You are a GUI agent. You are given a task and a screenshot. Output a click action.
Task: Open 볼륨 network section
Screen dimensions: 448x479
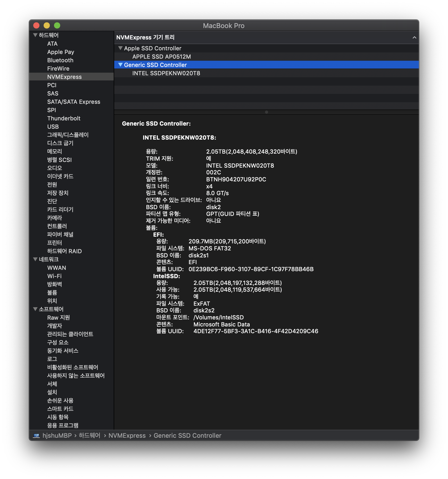coord(52,293)
